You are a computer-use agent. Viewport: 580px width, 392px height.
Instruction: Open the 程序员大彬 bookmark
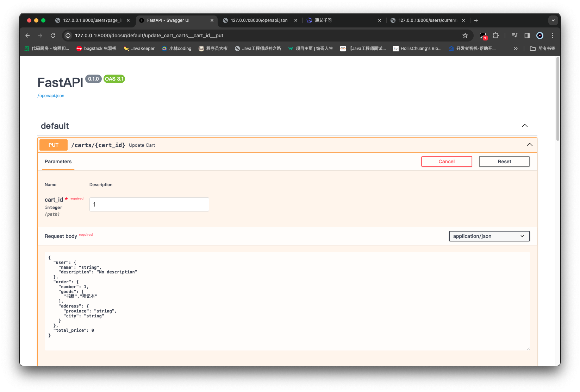point(213,49)
